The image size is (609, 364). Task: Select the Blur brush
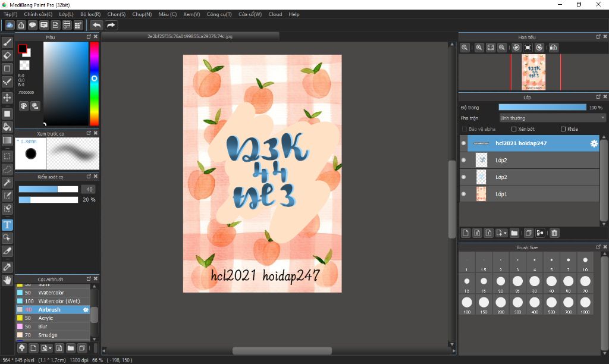click(53, 327)
